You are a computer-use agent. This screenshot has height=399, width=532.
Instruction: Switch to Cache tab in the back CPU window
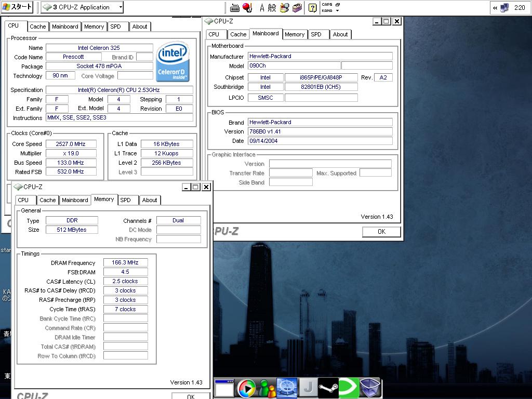click(37, 26)
